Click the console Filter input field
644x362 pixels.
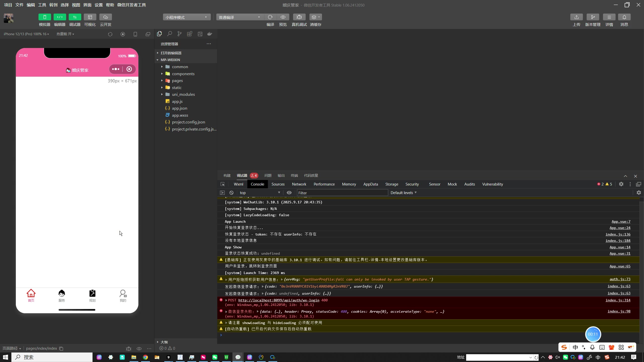click(x=342, y=193)
